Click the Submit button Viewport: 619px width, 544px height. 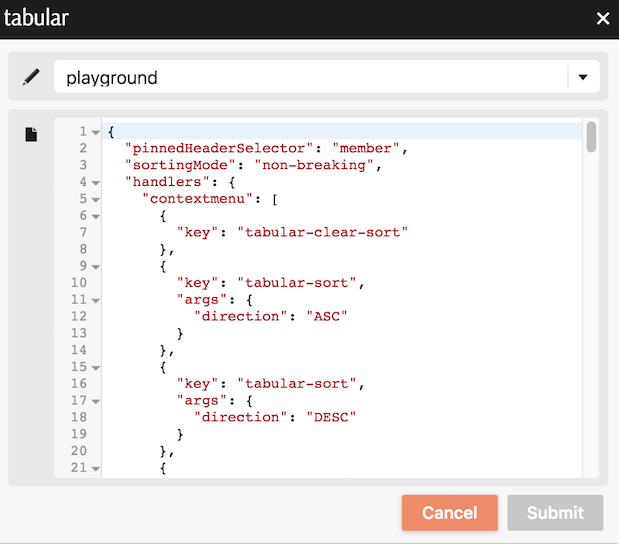[555, 512]
